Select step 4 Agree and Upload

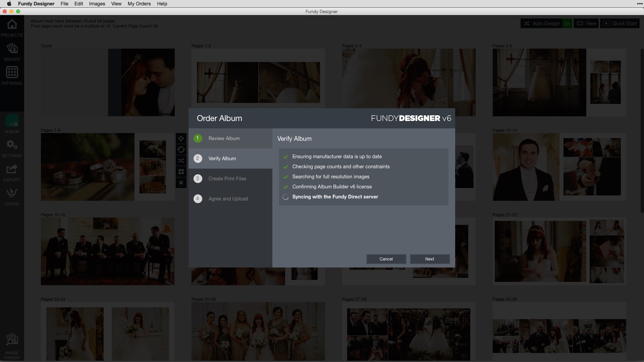pos(230,199)
